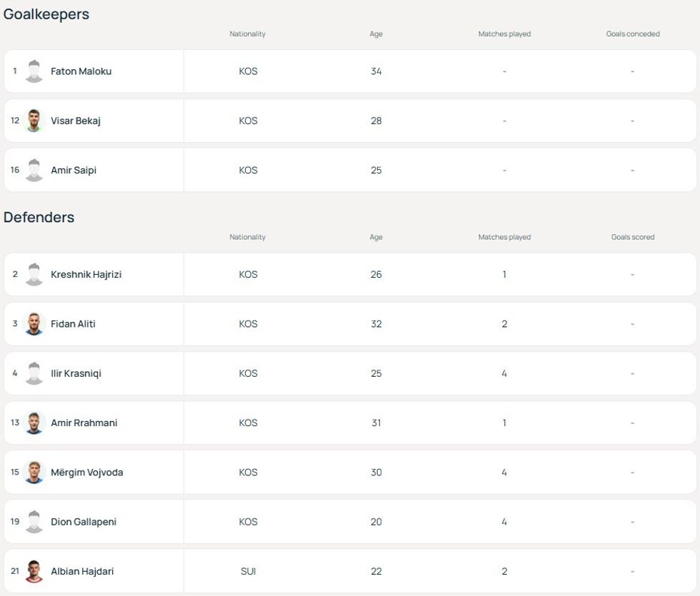Open the Amir Saipi name link
Screen dimensions: 700x596
click(74, 171)
